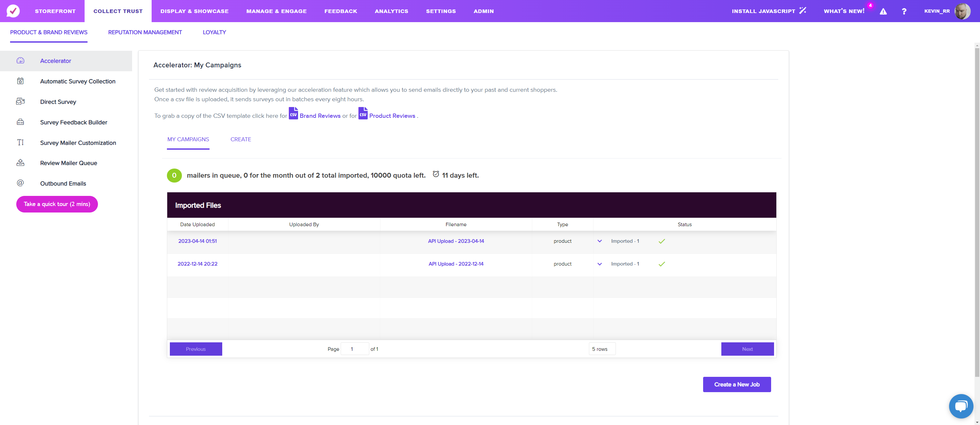Click the Brand Reviews CSV file icon
This screenshot has height=425, width=980.
[x=293, y=113]
